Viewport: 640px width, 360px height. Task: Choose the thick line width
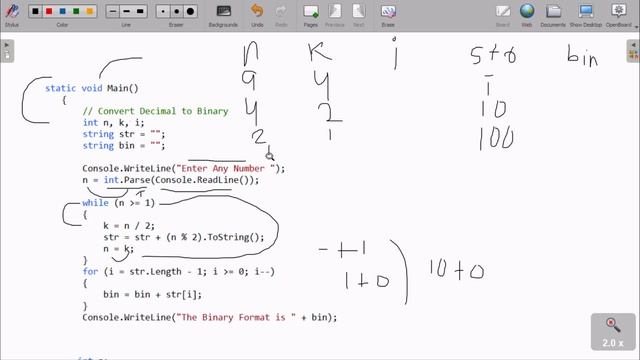[x=140, y=11]
